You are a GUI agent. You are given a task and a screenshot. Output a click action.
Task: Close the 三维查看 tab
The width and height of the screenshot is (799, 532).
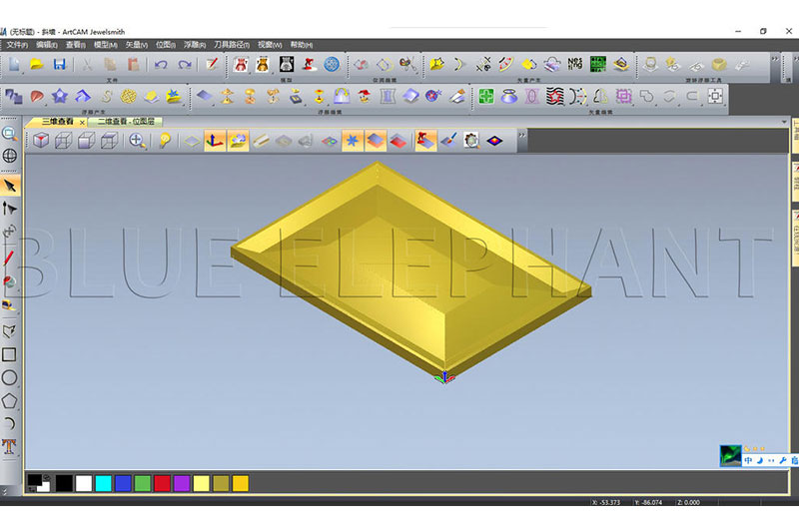click(82, 122)
